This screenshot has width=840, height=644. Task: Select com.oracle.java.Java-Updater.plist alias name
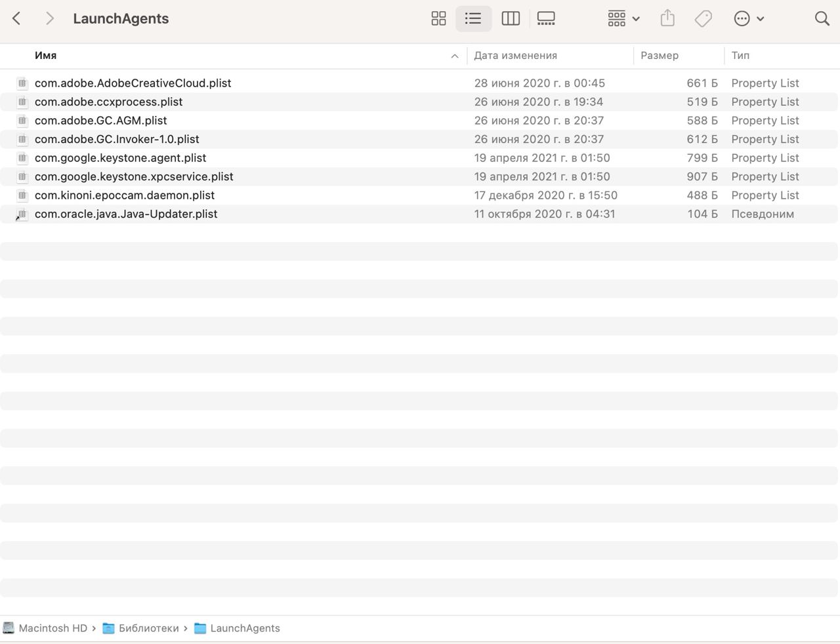tap(126, 214)
